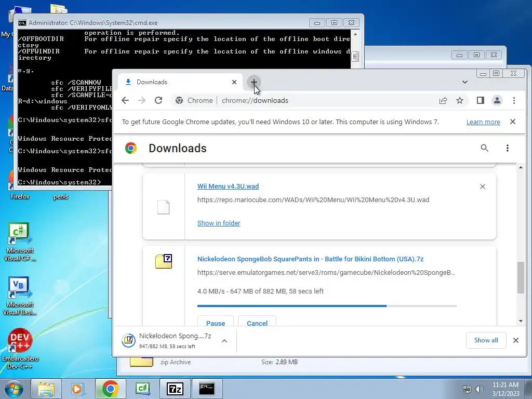
Task: Click the repo.mariocube.com source URL text
Action: point(313,200)
